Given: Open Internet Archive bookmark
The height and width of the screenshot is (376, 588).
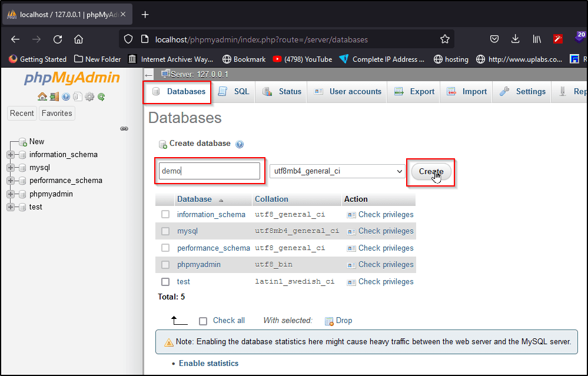Looking at the screenshot, I should 171,59.
